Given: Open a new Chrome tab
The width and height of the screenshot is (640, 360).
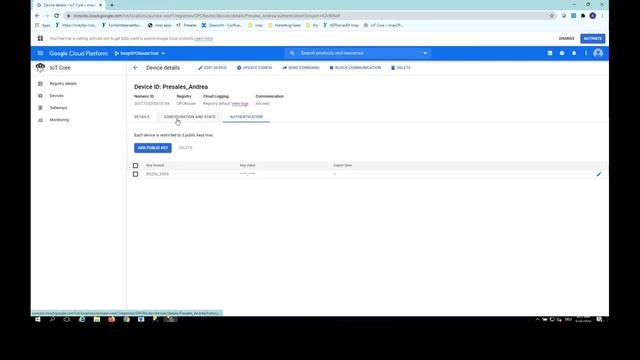Looking at the screenshot, I should (x=112, y=5).
